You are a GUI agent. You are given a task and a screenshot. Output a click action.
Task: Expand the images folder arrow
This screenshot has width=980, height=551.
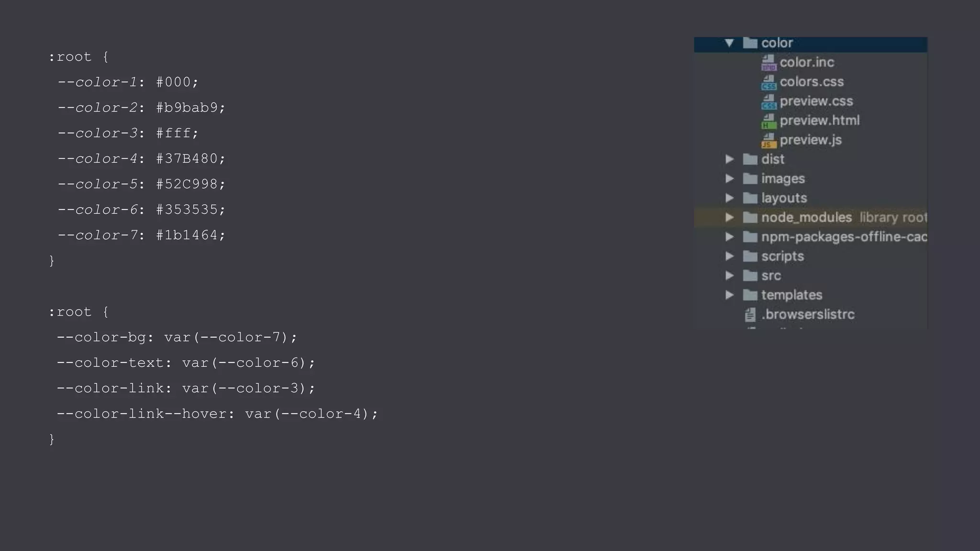tap(730, 178)
